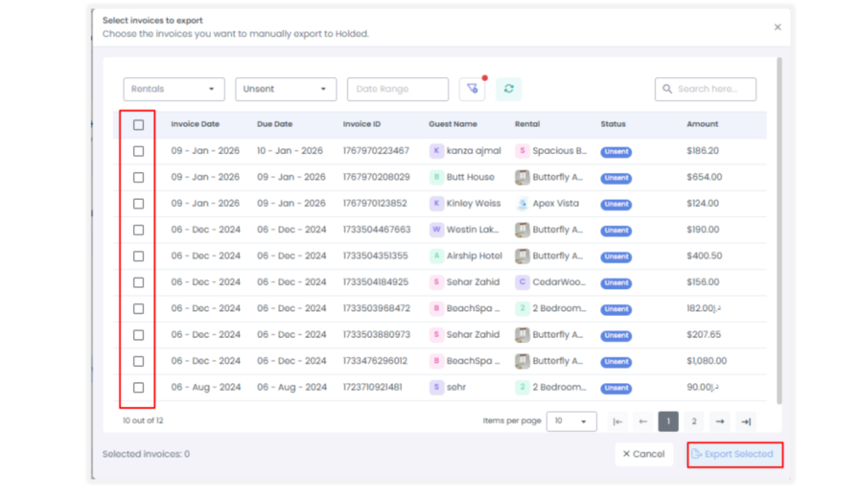The width and height of the screenshot is (868, 488).
Task: Click Unsent badge for Kinley Weiss
Action: click(x=616, y=204)
